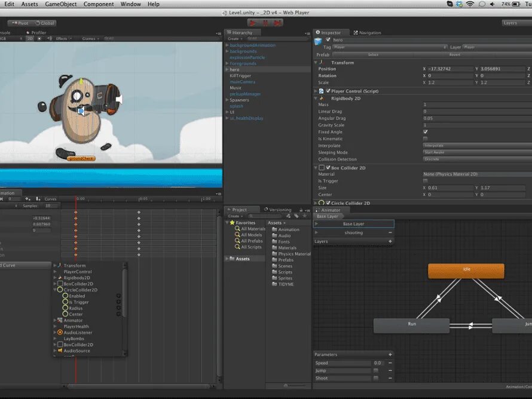The image size is (532, 399).
Task: Toggle Circle Collider 2D enabled checkbox
Action: 328,202
